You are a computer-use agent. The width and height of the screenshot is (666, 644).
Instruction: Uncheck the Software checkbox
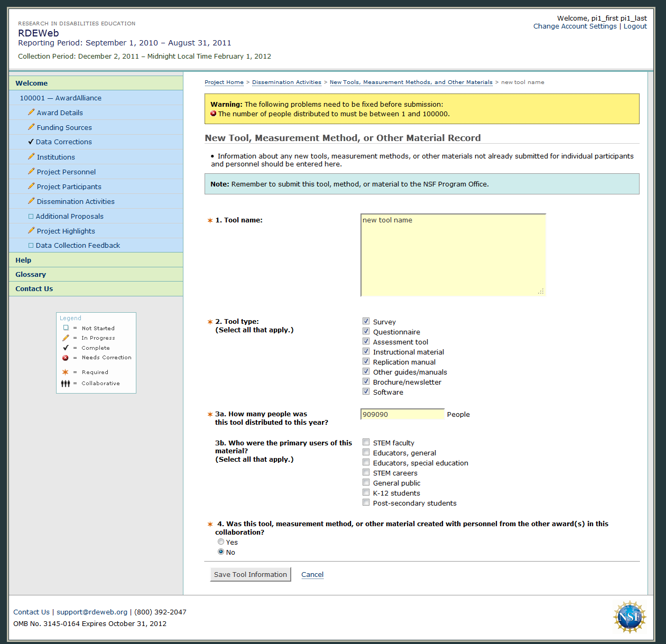point(366,391)
